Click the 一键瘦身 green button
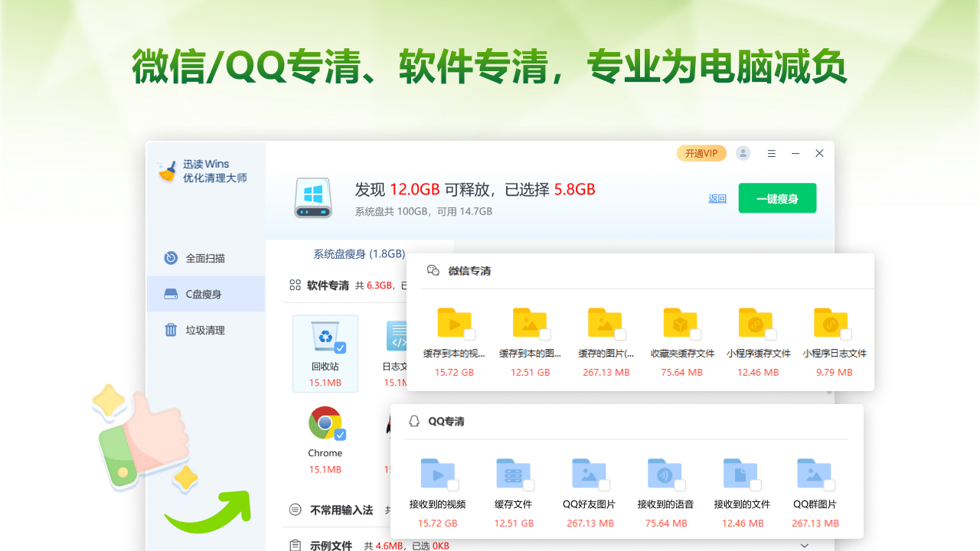The height and width of the screenshot is (551, 980). (x=777, y=197)
